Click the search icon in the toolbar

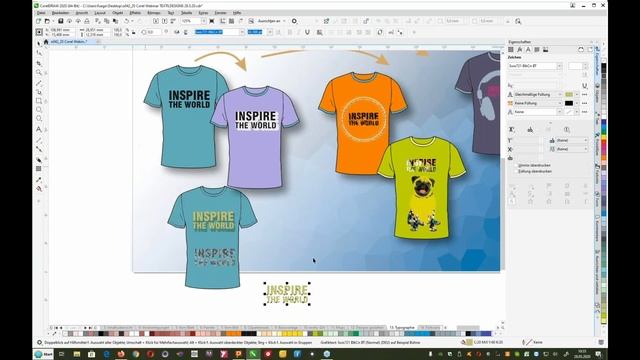pyautogui.click(x=518, y=21)
